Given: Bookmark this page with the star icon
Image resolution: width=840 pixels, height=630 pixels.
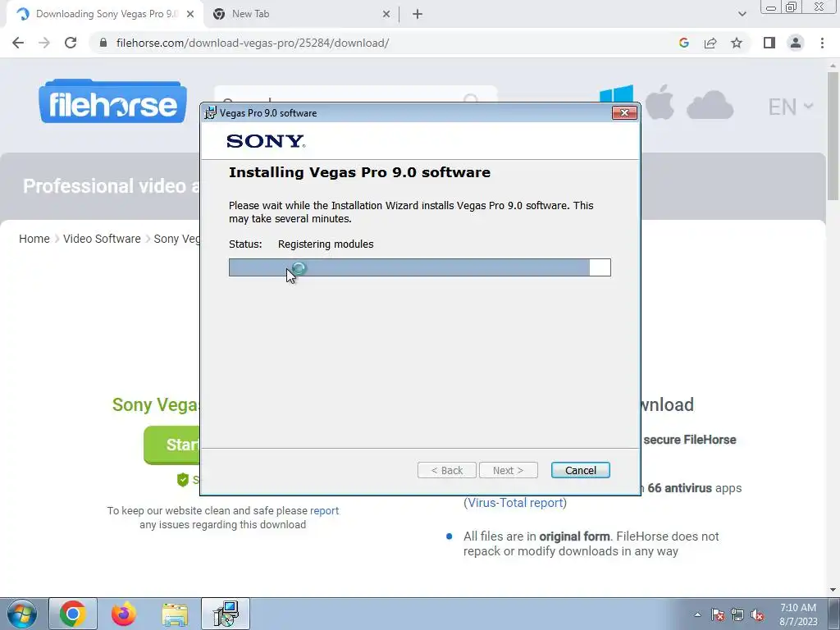Looking at the screenshot, I should pyautogui.click(x=737, y=43).
